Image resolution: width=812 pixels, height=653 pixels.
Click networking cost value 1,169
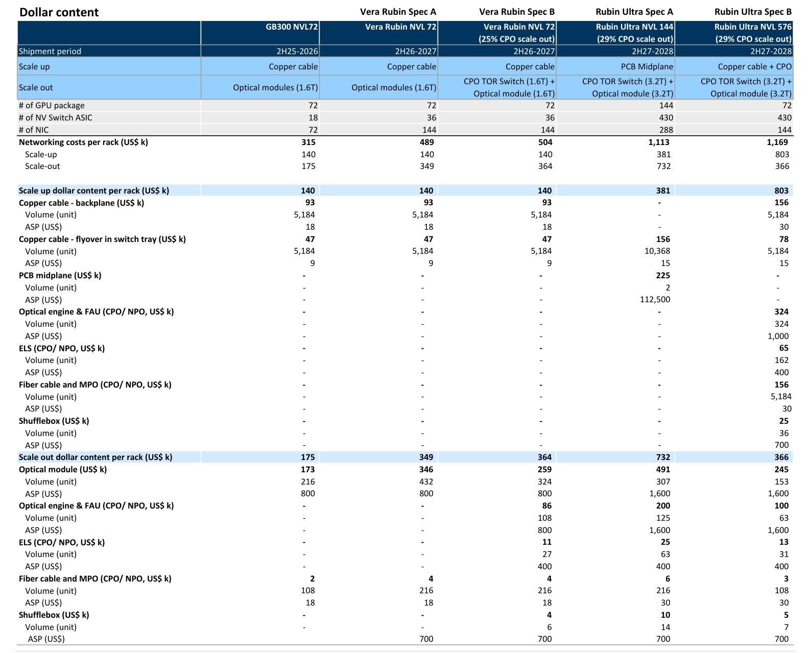778,142
